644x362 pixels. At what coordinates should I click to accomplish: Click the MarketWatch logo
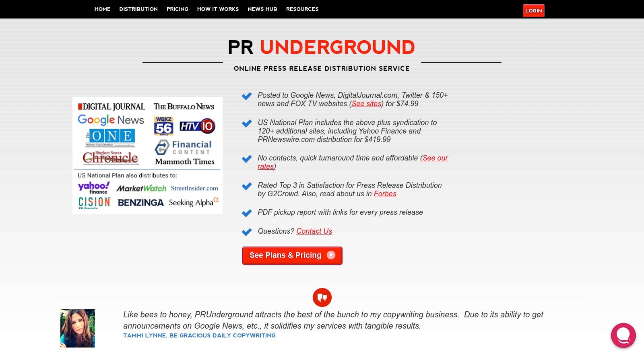pyautogui.click(x=142, y=188)
